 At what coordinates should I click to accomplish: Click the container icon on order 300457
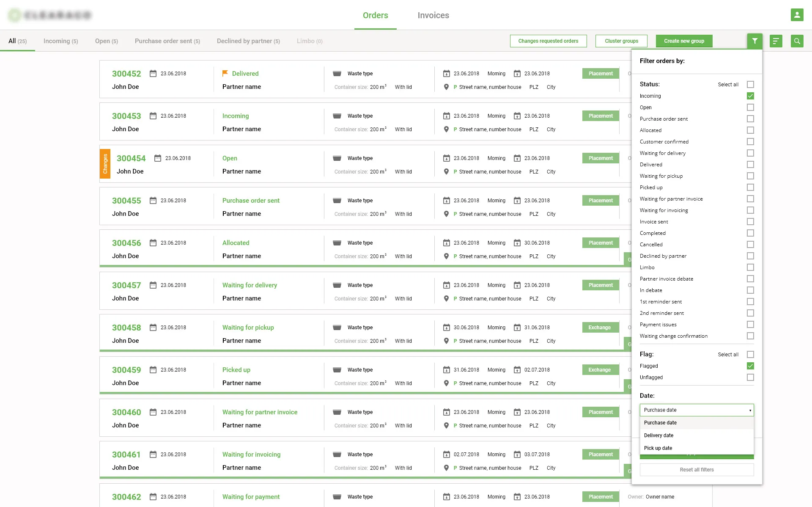point(337,285)
